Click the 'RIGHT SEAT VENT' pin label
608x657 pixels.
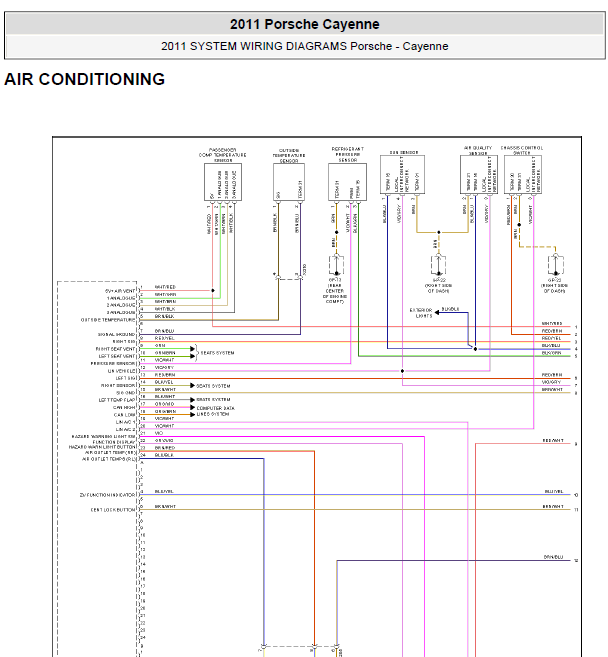(116, 349)
